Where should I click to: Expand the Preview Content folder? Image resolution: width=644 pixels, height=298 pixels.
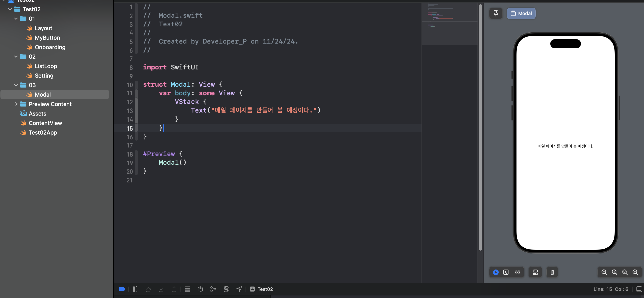point(16,104)
